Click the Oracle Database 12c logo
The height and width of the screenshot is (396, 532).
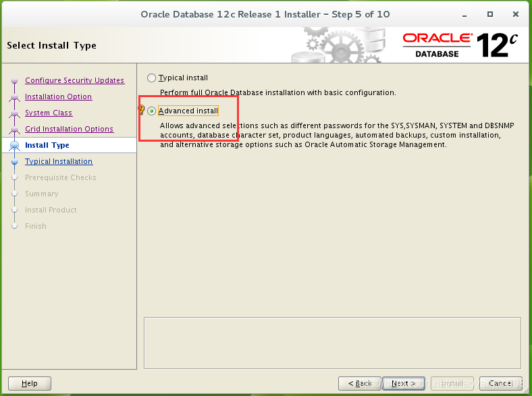(460, 45)
